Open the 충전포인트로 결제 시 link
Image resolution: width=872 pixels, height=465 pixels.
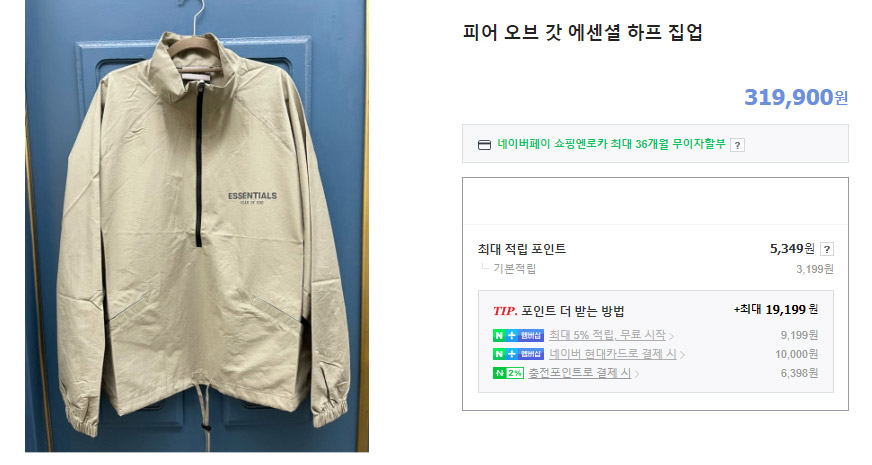coord(579,373)
